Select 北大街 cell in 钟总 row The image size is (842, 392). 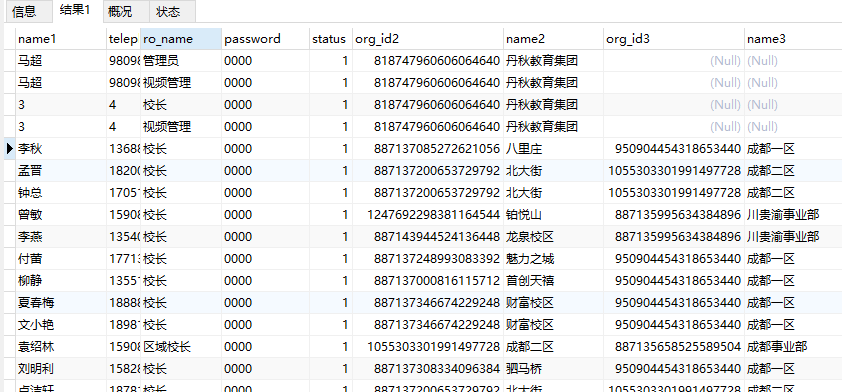554,193
